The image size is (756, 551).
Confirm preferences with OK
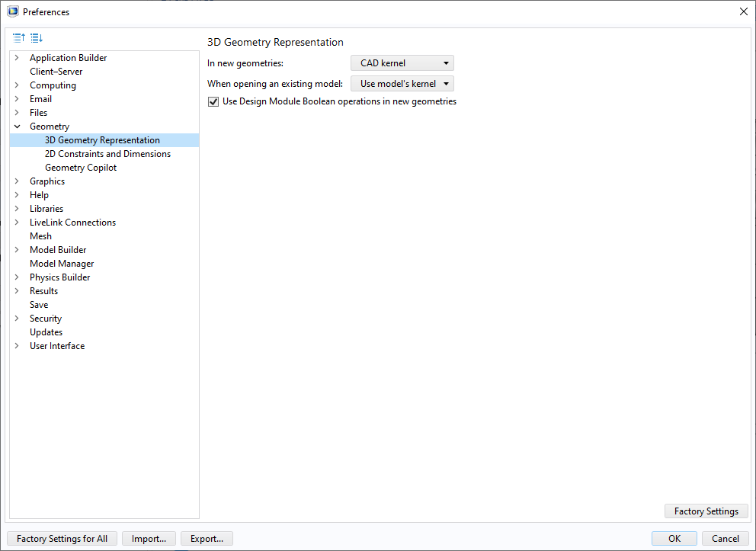point(674,539)
